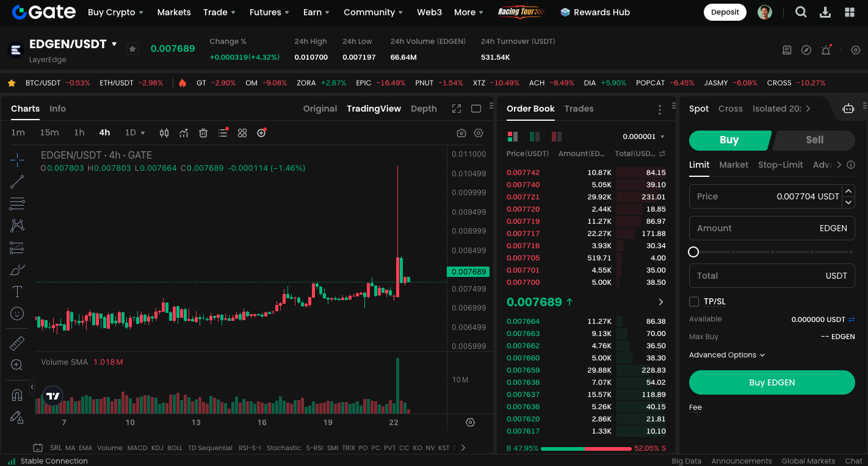
Task: Toggle magnet mode on chart
Action: tap(17, 395)
